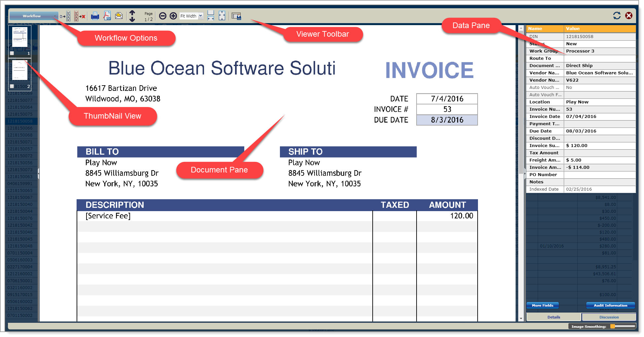
Task: Switch to the Details tab
Action: 554,317
